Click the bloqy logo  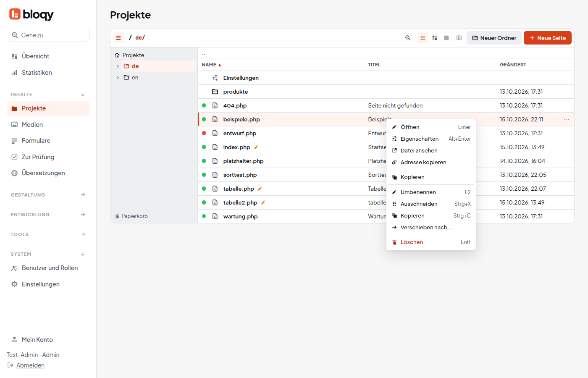[x=31, y=14]
